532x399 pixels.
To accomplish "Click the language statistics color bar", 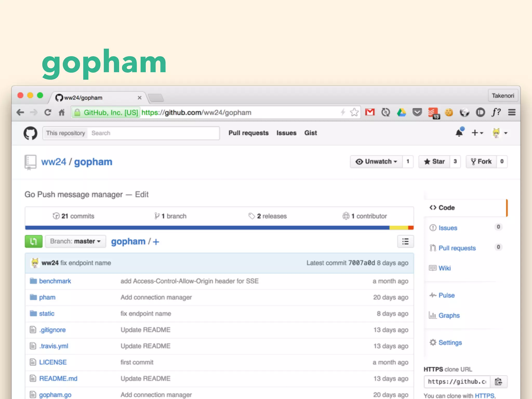I will coord(219,228).
